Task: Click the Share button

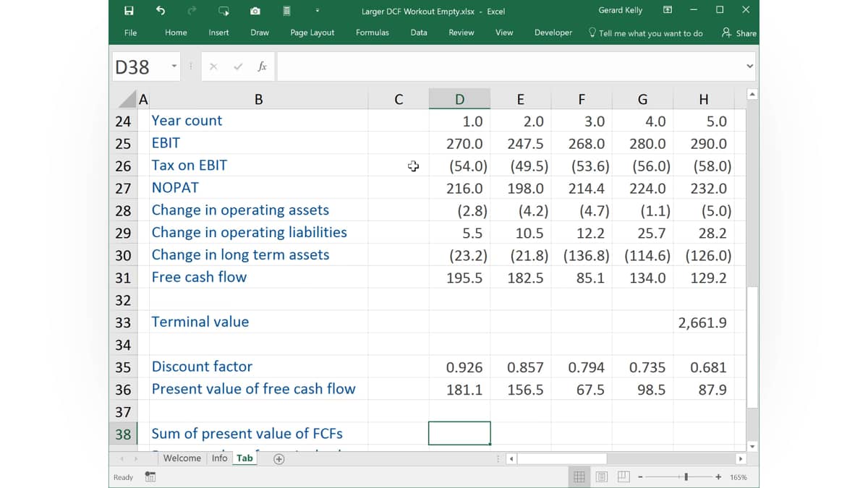Action: click(x=739, y=33)
